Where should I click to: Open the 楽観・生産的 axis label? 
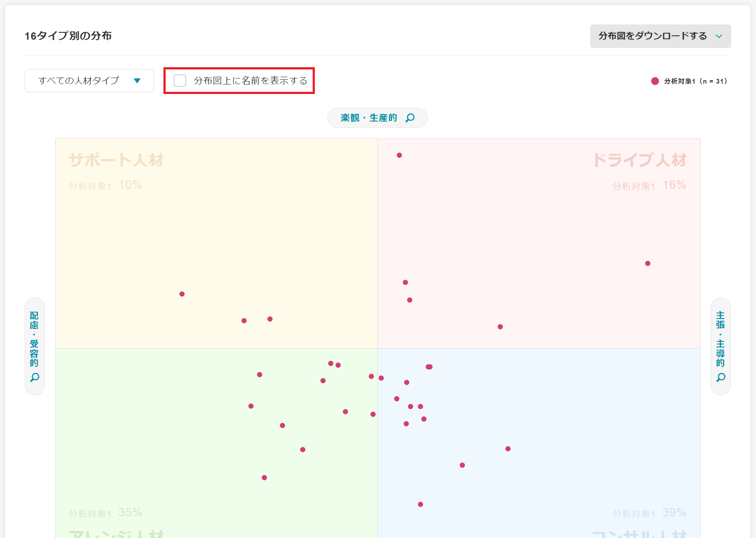369,118
